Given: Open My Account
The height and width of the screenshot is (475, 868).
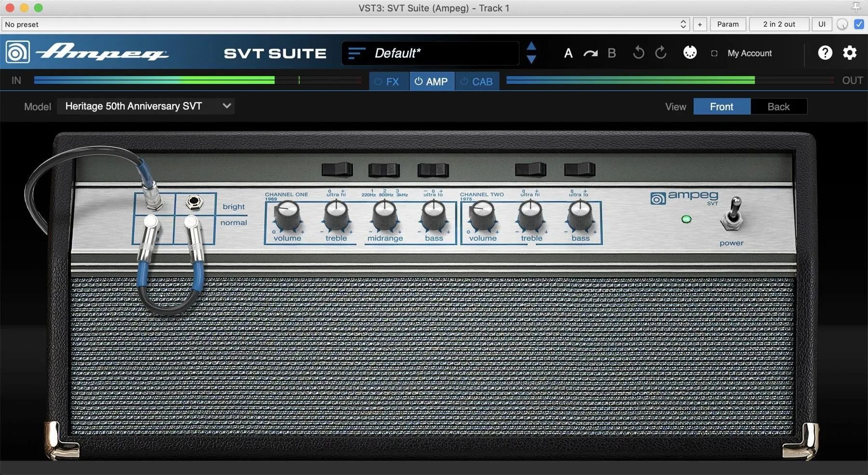Looking at the screenshot, I should pos(749,53).
